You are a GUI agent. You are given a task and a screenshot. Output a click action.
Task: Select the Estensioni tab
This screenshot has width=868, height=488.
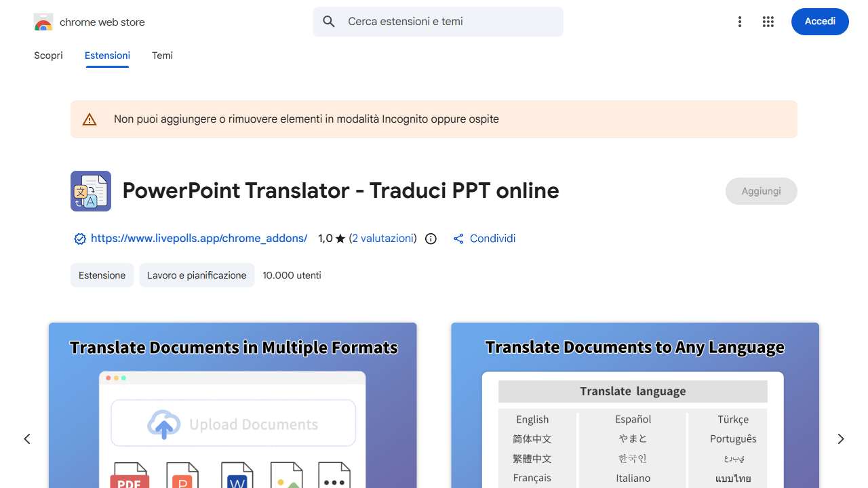click(x=106, y=56)
